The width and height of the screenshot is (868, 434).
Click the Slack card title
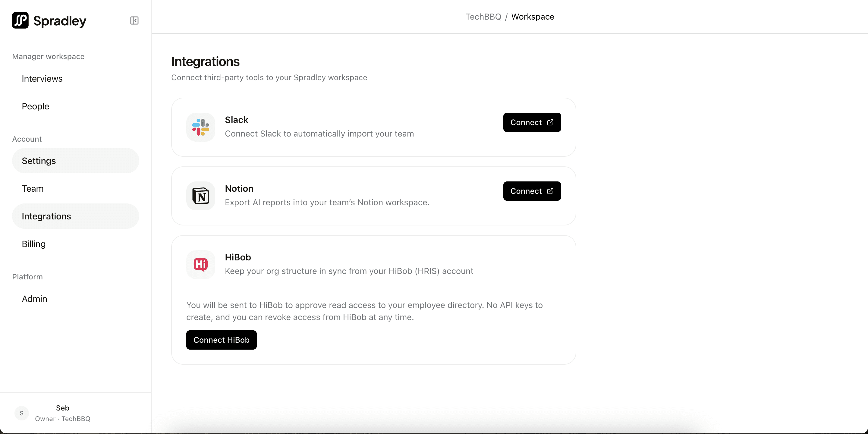pyautogui.click(x=237, y=120)
